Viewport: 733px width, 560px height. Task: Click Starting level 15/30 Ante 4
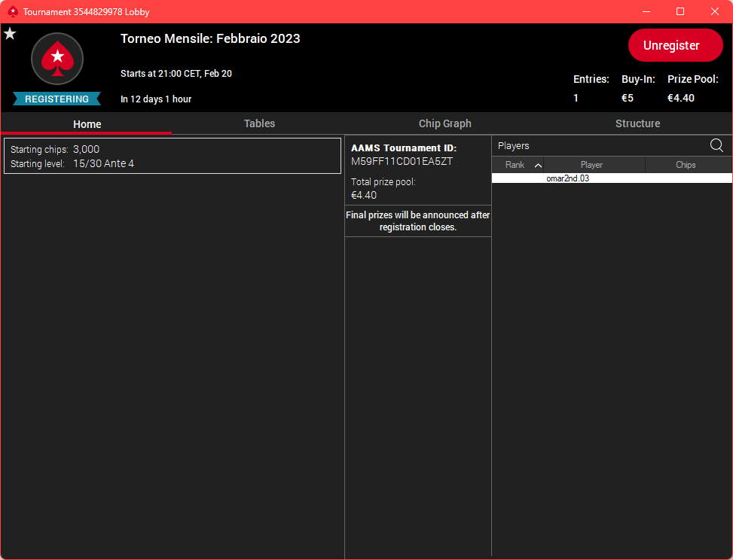[104, 163]
